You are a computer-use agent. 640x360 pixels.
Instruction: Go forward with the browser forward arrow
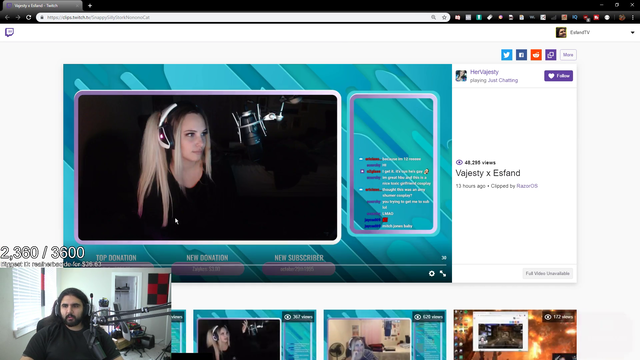(x=18, y=18)
